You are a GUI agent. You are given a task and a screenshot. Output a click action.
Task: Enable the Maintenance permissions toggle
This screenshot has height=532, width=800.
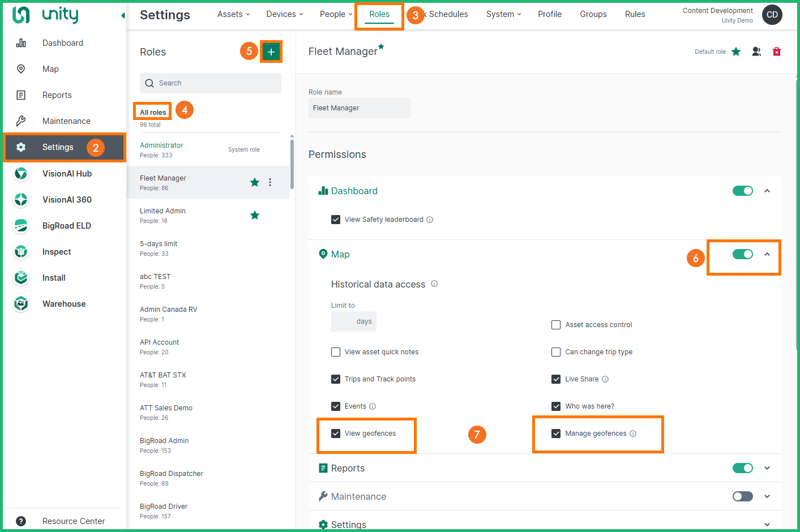(742, 496)
